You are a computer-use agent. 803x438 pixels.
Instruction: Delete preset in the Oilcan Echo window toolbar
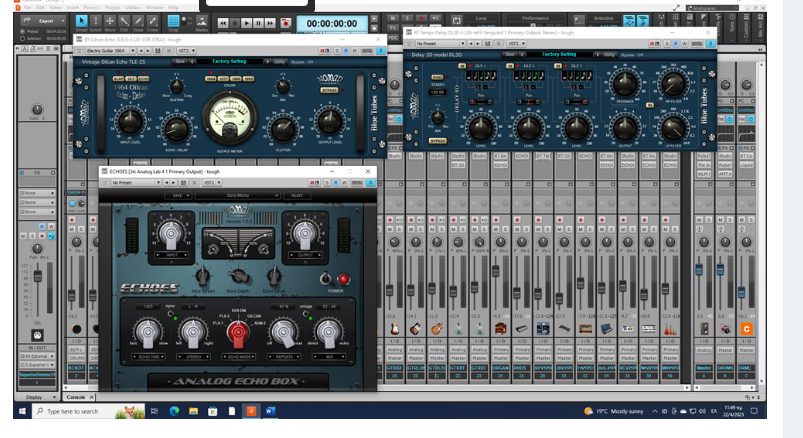[x=169, y=51]
